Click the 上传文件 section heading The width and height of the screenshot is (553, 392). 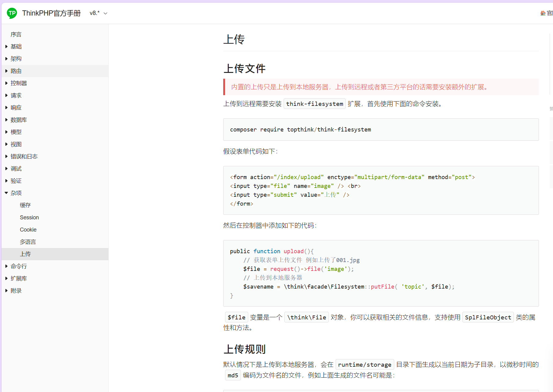coord(244,68)
